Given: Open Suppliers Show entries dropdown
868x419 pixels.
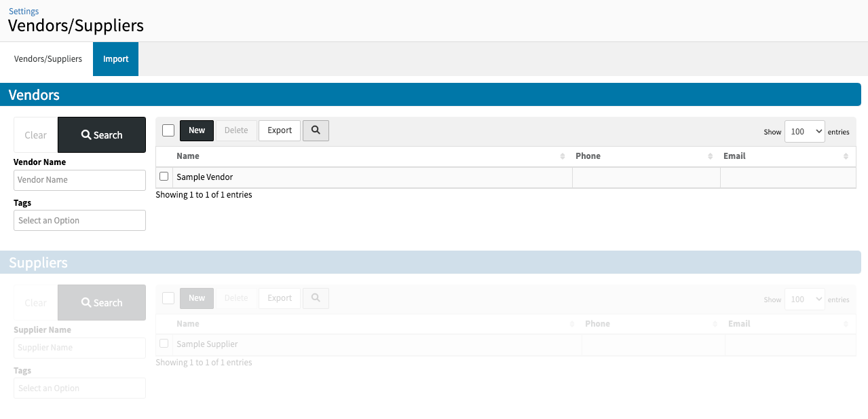Looking at the screenshot, I should tap(804, 299).
